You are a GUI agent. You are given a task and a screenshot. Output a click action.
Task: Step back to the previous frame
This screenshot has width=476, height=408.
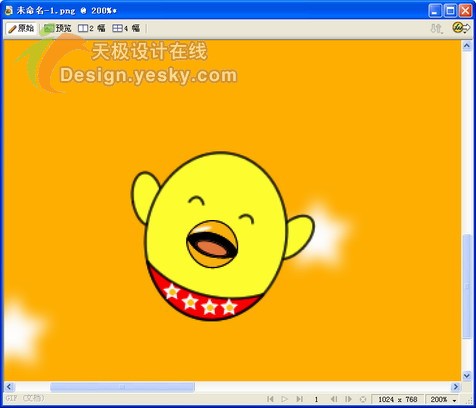[333, 399]
